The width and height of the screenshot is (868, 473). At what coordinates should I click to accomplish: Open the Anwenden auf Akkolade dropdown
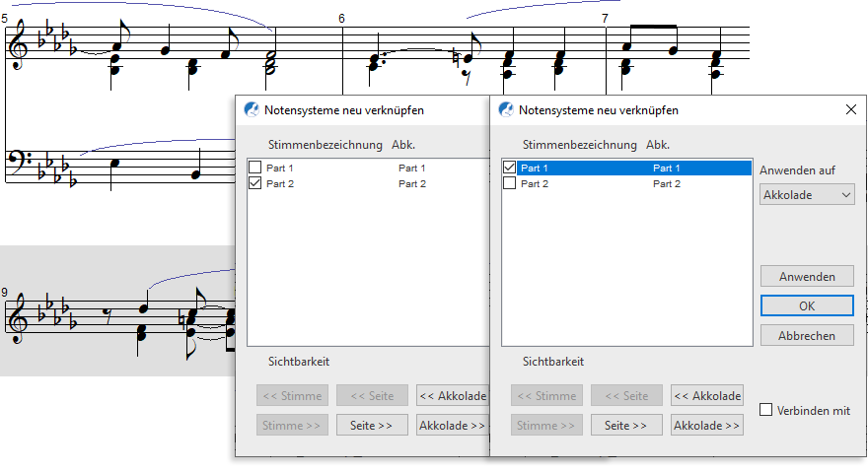pyautogui.click(x=807, y=195)
